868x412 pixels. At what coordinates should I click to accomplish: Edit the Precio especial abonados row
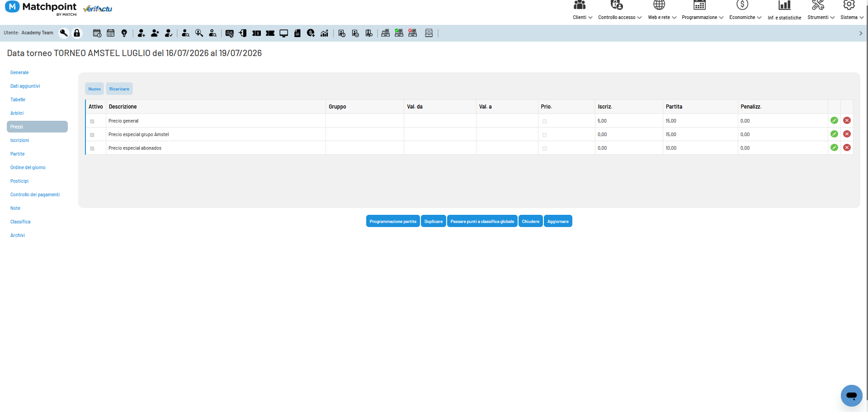tap(834, 147)
